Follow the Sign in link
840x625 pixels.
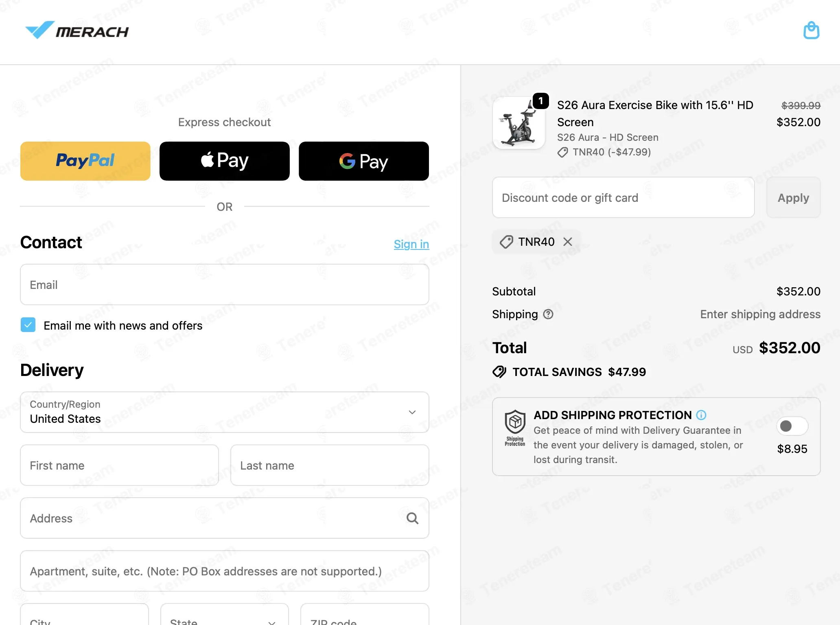click(x=411, y=244)
